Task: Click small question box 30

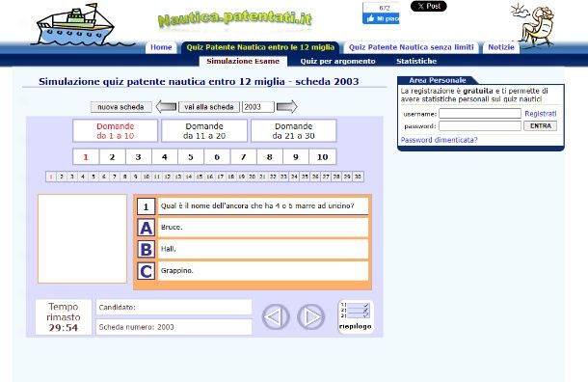Action: click(359, 177)
